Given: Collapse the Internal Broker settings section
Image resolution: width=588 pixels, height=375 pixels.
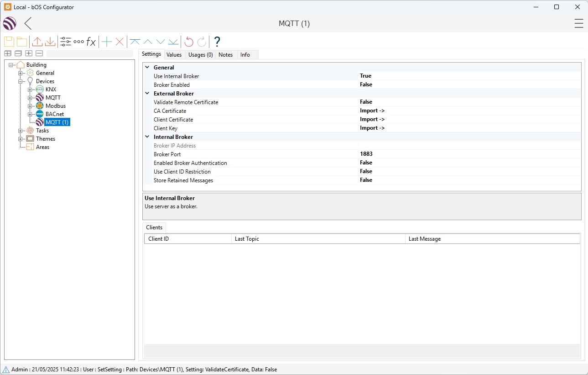Looking at the screenshot, I should pyautogui.click(x=147, y=137).
